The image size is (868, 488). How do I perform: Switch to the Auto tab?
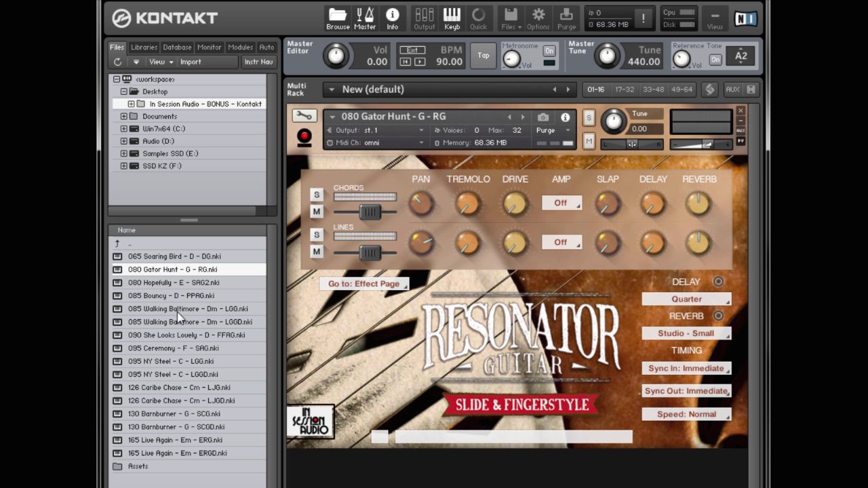[x=267, y=47]
